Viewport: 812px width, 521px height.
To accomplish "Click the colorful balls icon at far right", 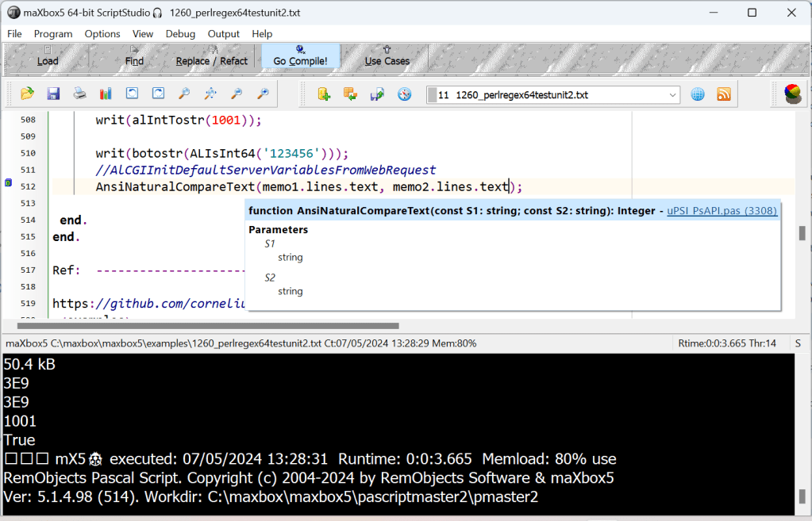I will [x=792, y=94].
